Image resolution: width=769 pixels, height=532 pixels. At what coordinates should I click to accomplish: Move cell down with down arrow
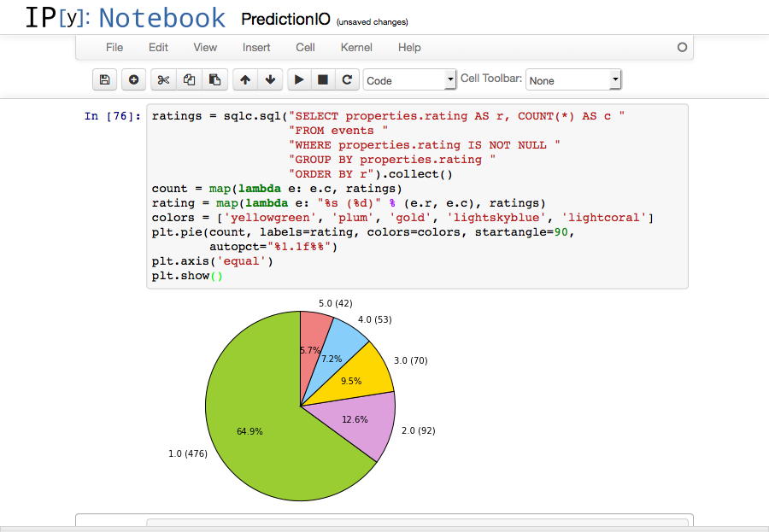[271, 80]
